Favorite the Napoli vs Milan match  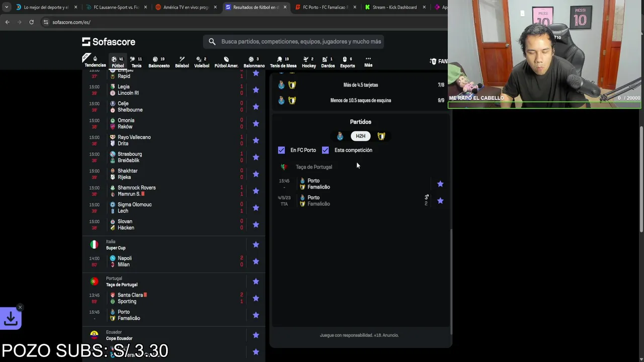(256, 261)
